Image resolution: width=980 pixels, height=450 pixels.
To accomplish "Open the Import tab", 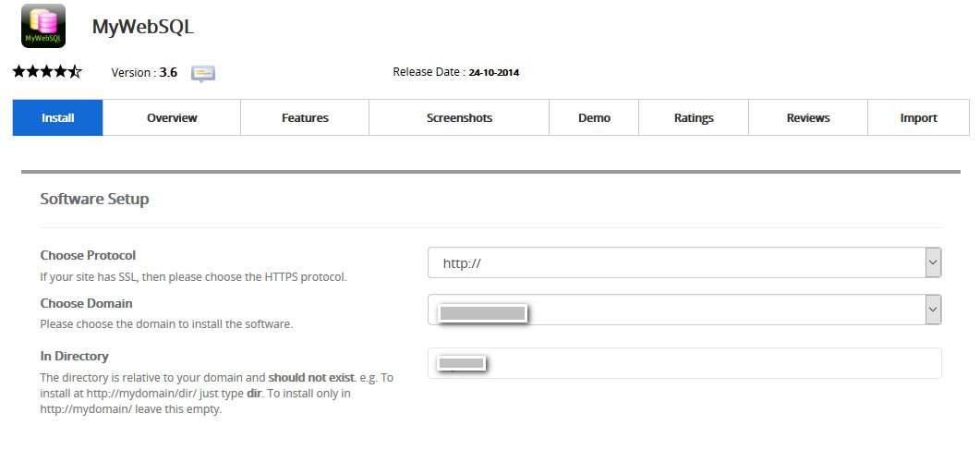I will coord(919,117).
